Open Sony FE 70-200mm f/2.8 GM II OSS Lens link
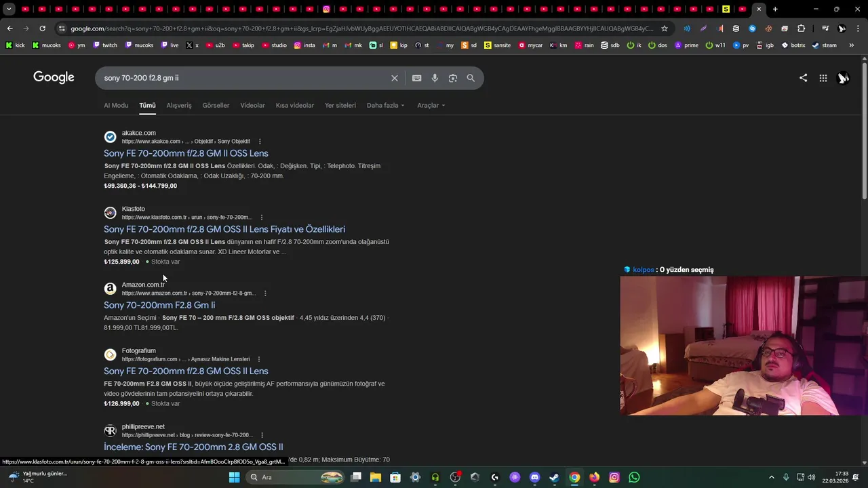This screenshot has width=868, height=488. (186, 153)
